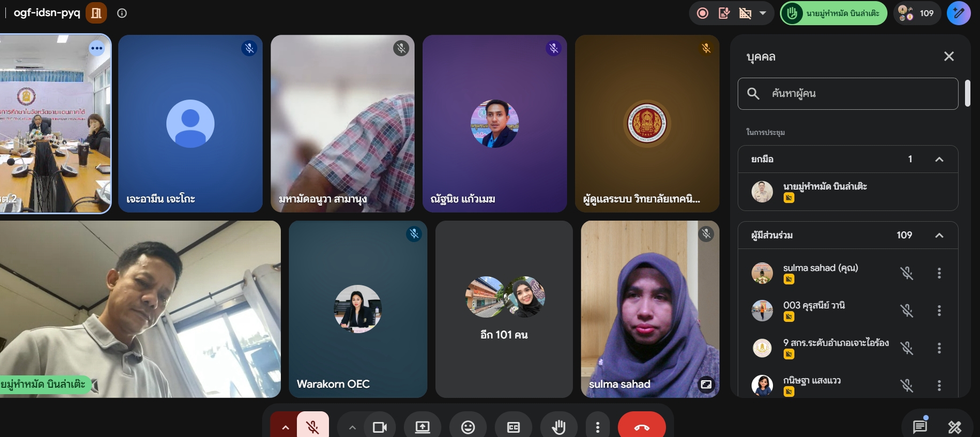This screenshot has width=980, height=437.
Task: Open the more options three-dot button
Action: pyautogui.click(x=598, y=426)
